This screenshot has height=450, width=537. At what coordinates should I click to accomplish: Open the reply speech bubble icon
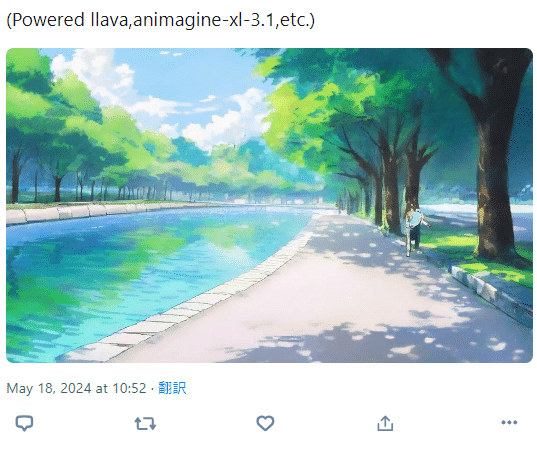(x=24, y=423)
